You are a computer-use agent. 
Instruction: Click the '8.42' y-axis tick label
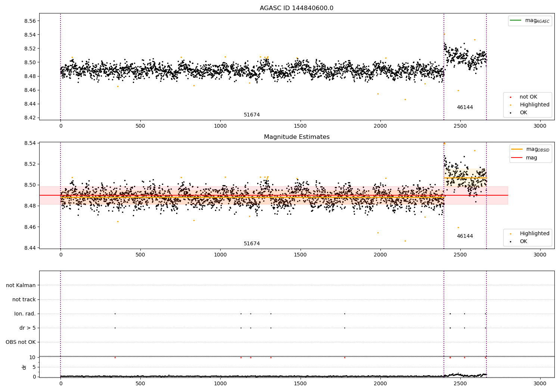tap(30, 118)
